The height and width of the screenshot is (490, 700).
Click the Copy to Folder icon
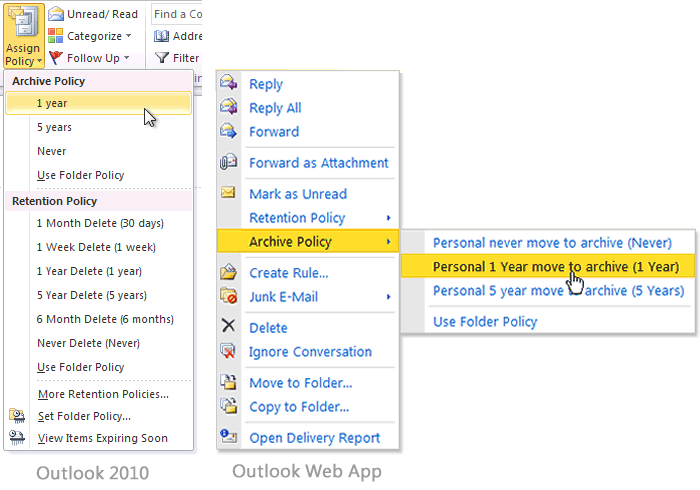[x=229, y=406]
